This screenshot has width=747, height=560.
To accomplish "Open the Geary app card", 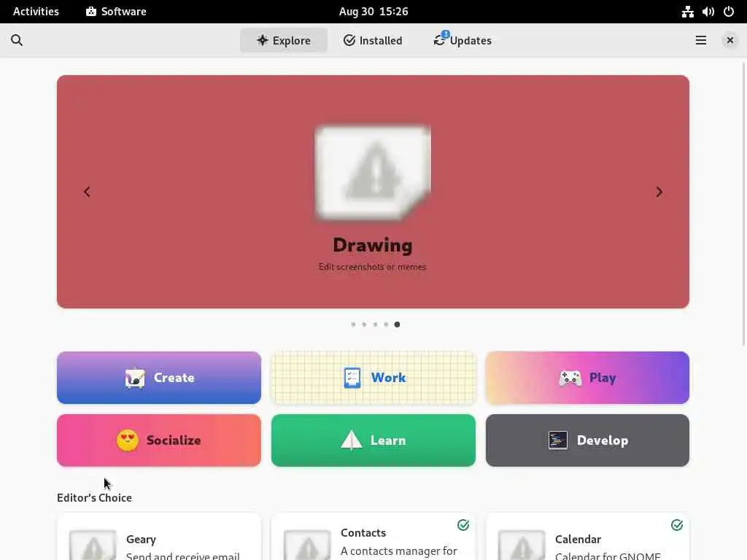I will 158,537.
